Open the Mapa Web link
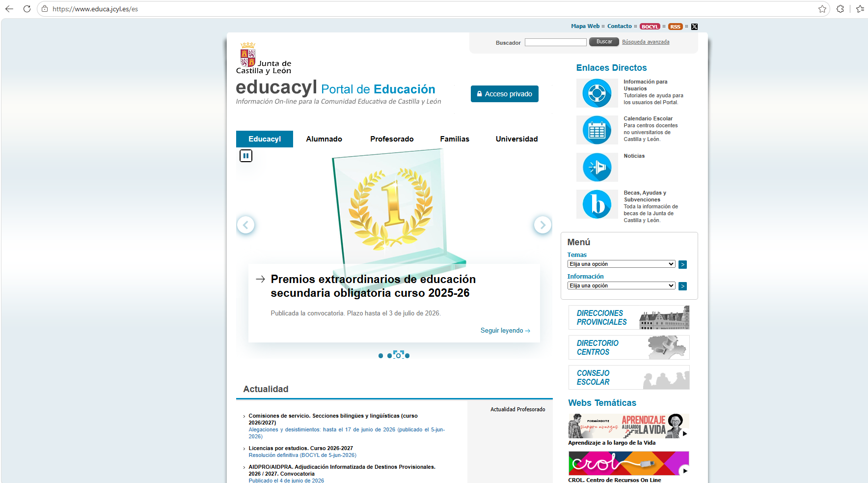The image size is (868, 483). tap(585, 26)
